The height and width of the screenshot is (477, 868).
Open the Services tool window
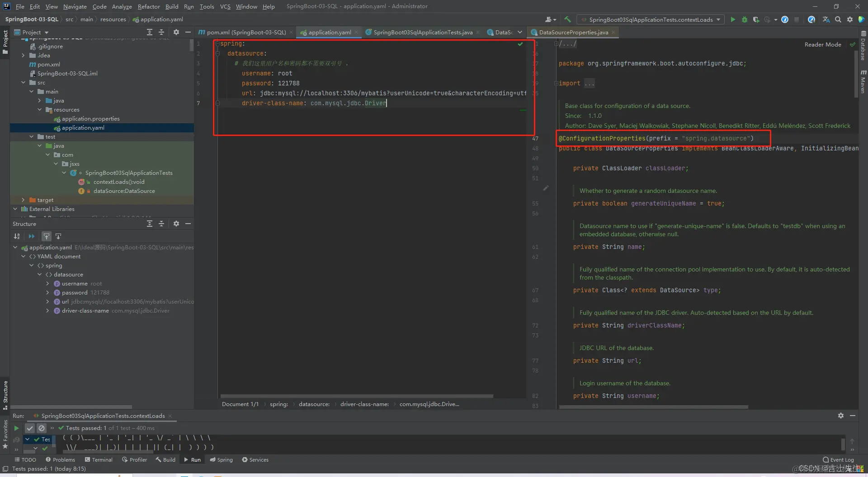pyautogui.click(x=255, y=460)
